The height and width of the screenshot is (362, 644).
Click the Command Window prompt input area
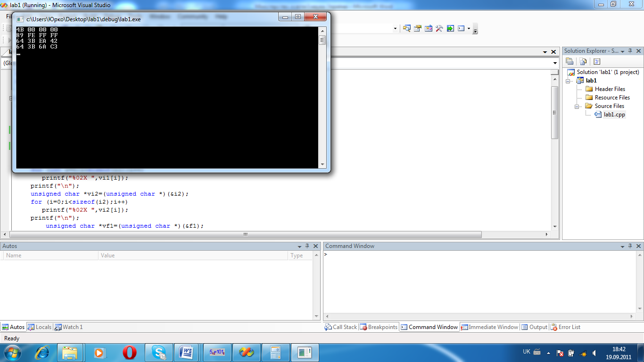coord(480,282)
